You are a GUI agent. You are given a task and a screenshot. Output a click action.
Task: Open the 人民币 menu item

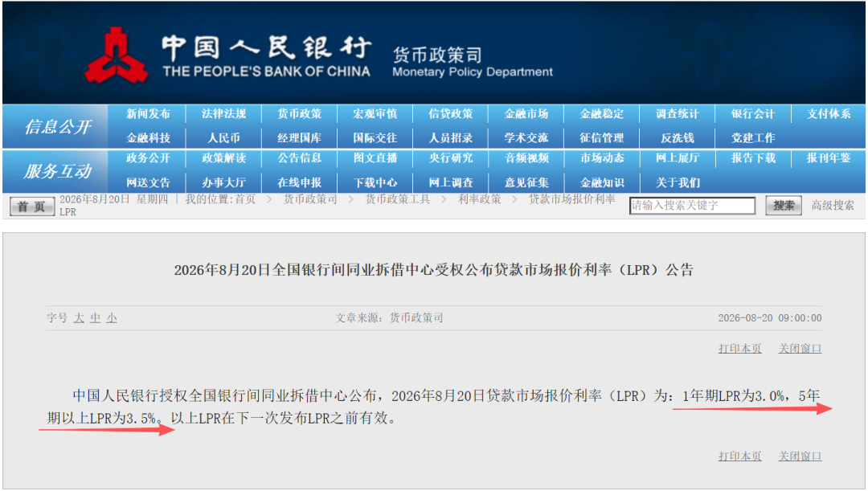pos(223,138)
